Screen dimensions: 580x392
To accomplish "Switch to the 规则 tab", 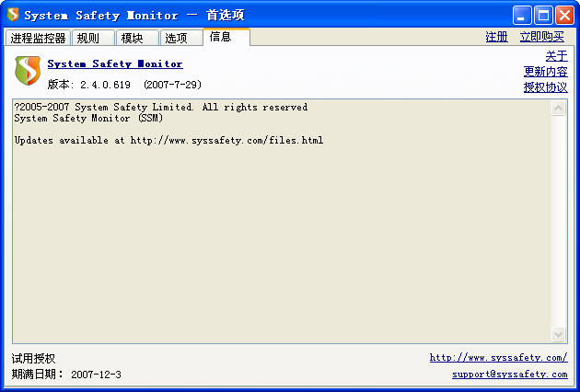I will coord(93,38).
